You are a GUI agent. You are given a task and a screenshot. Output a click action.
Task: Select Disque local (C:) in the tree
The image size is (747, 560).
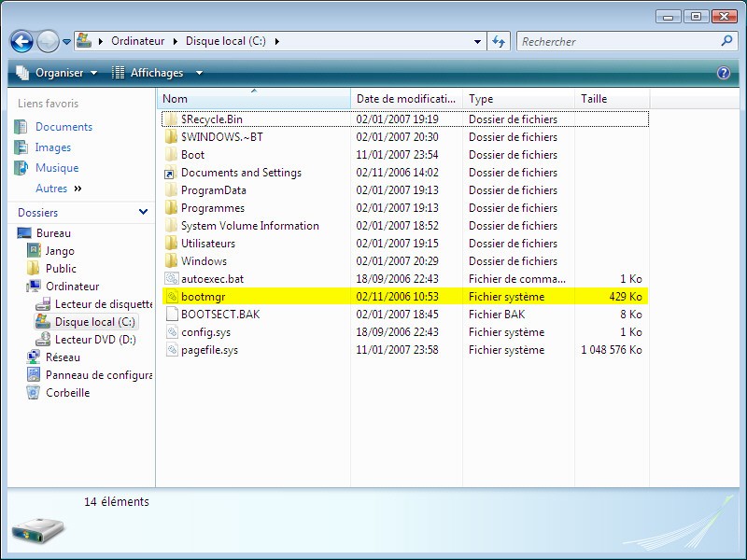click(95, 322)
